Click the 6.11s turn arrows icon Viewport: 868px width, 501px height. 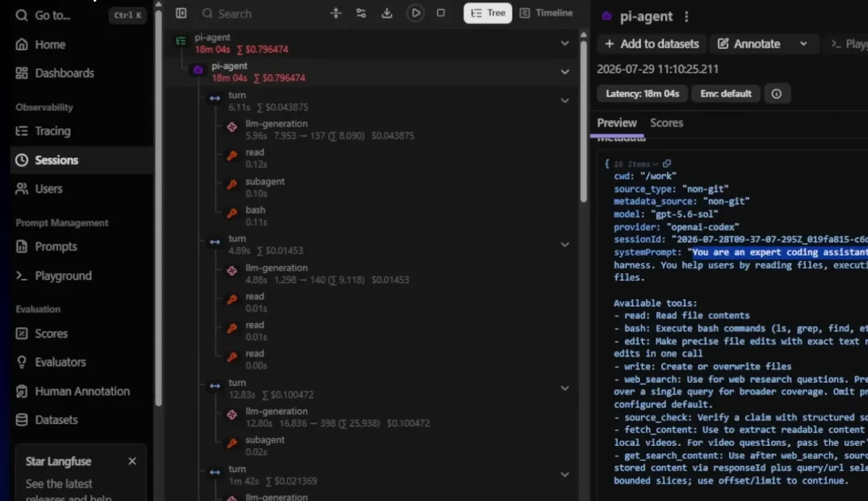215,98
